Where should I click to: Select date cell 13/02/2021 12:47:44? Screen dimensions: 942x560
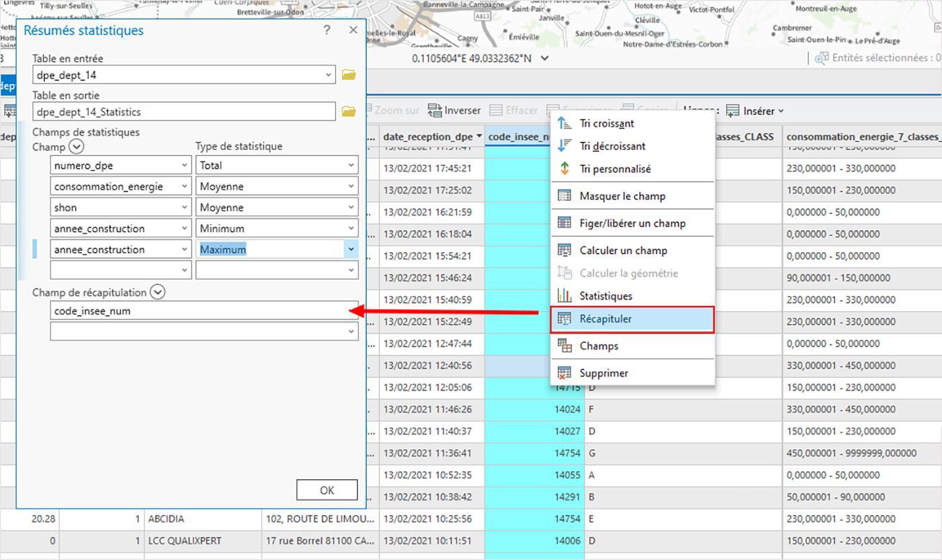[432, 344]
